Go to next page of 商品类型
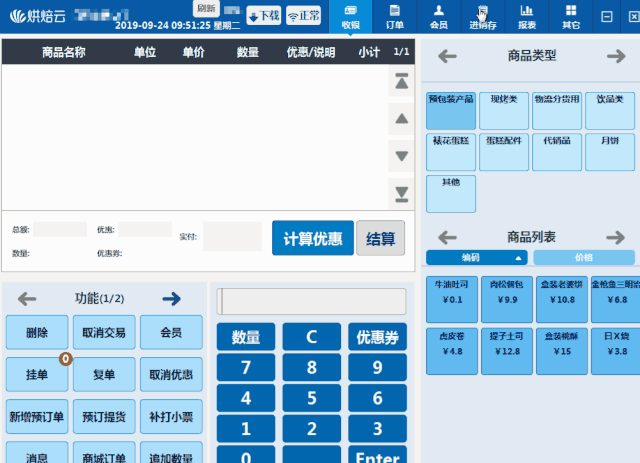Viewport: 640px width, 463px height. (x=616, y=57)
